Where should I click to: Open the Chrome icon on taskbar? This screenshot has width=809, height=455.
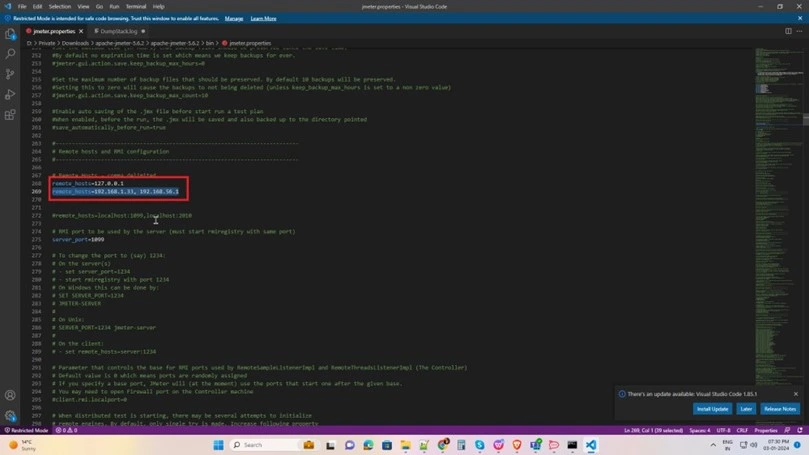tap(443, 445)
